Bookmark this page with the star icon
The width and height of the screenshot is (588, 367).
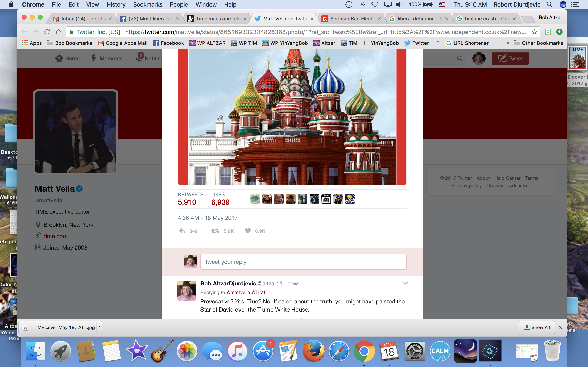[534, 32]
